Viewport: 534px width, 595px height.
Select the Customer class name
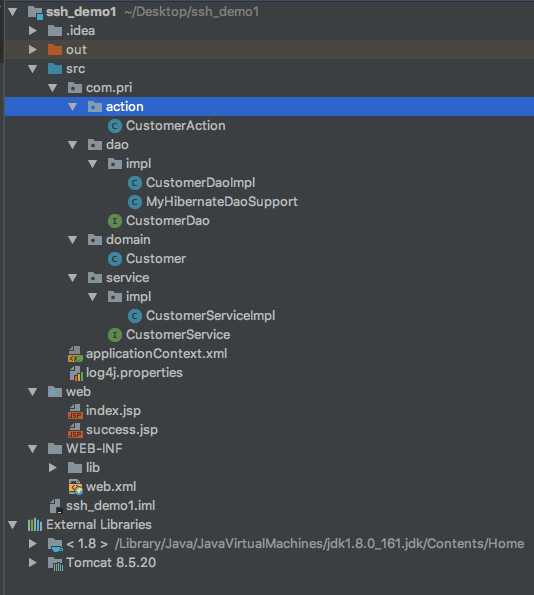pos(156,258)
